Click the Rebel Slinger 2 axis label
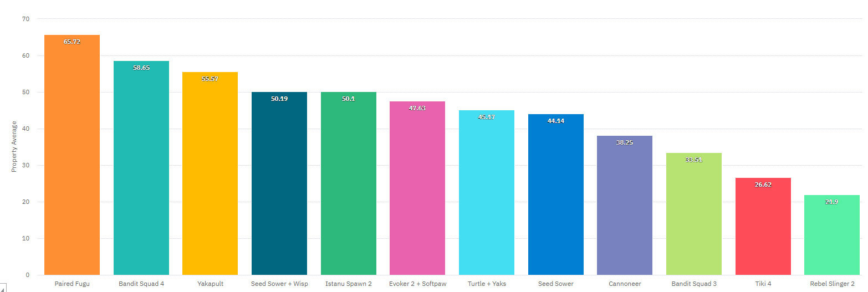Screen dimensions: 868x292 point(831,284)
